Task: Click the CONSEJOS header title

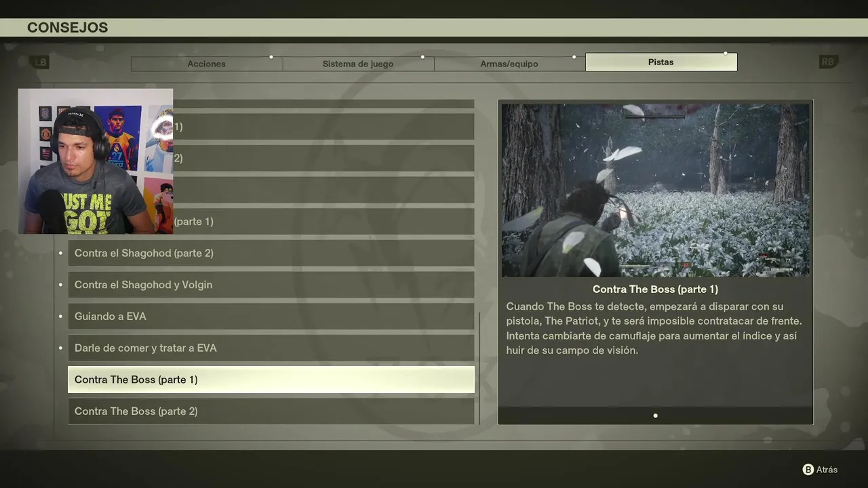Action: (67, 28)
